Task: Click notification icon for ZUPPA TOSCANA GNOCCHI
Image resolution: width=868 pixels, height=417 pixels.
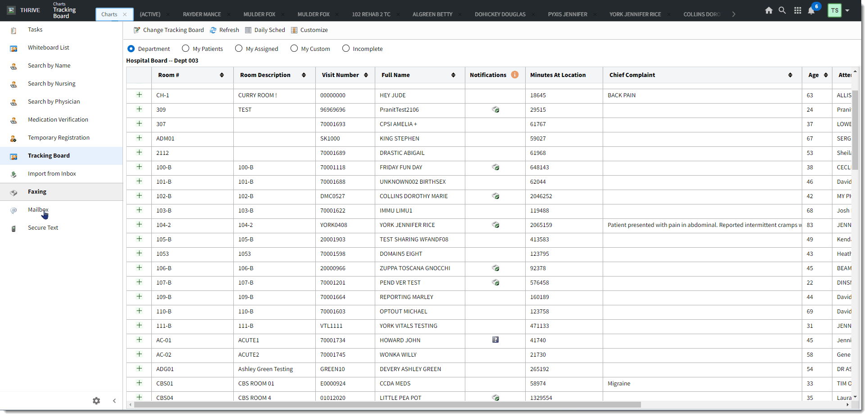Action: coord(495,268)
